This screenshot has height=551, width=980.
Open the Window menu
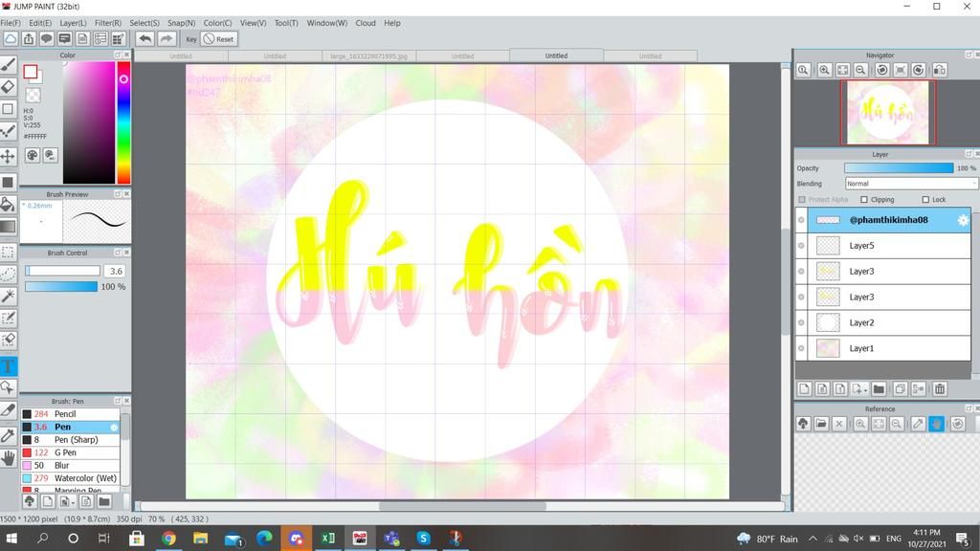pyautogui.click(x=327, y=23)
